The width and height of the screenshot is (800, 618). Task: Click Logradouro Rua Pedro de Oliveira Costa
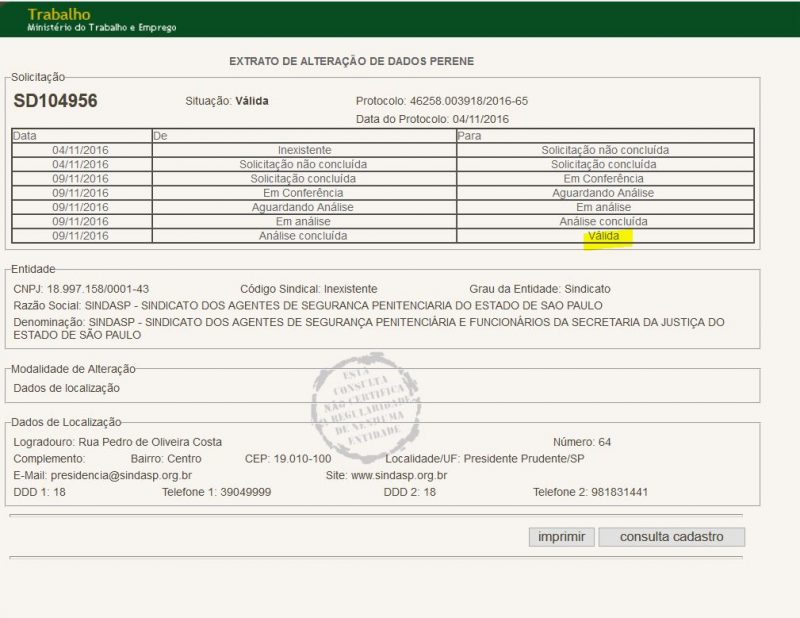[117, 442]
